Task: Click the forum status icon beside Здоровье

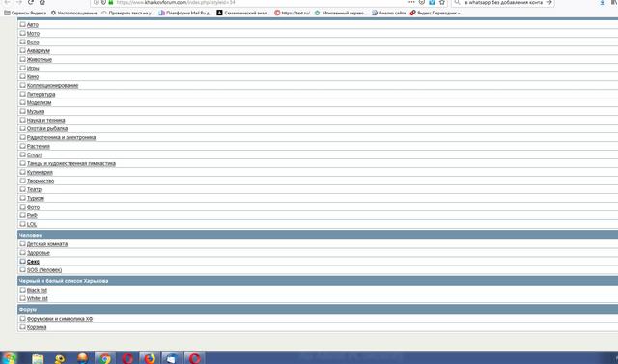Action: (23, 253)
